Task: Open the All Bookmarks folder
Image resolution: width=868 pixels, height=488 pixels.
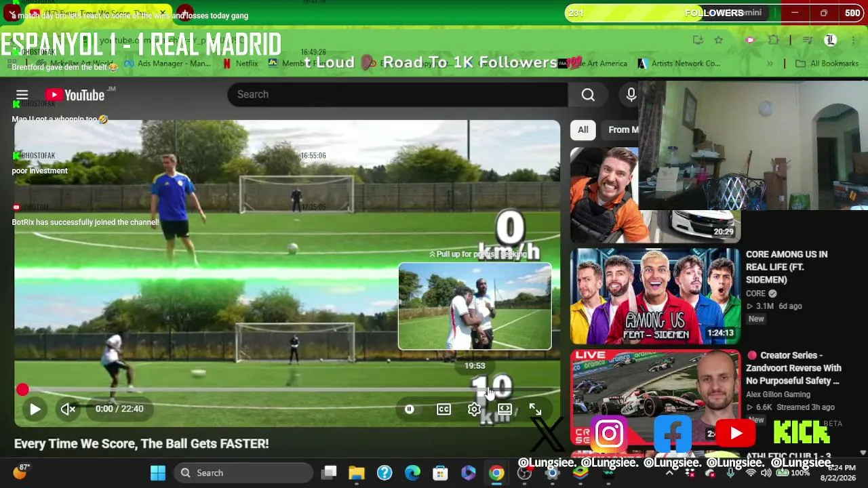Action: pyautogui.click(x=827, y=64)
